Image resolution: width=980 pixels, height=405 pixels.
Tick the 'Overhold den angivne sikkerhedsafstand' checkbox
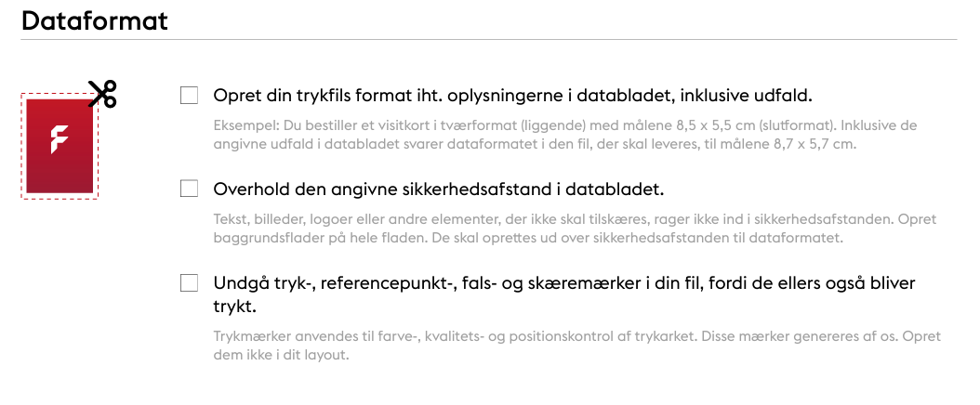(x=189, y=188)
